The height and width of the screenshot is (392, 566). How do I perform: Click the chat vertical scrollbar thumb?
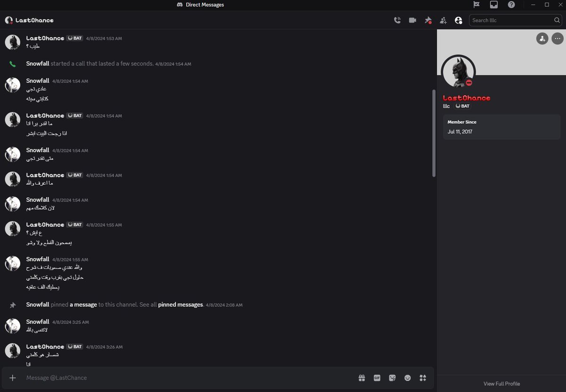pyautogui.click(x=434, y=133)
